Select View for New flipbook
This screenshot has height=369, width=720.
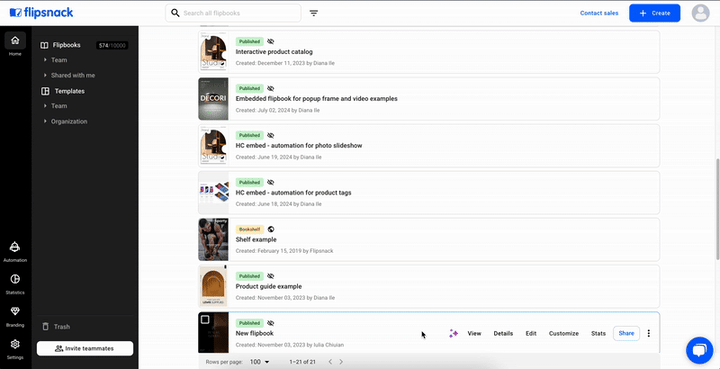click(474, 334)
